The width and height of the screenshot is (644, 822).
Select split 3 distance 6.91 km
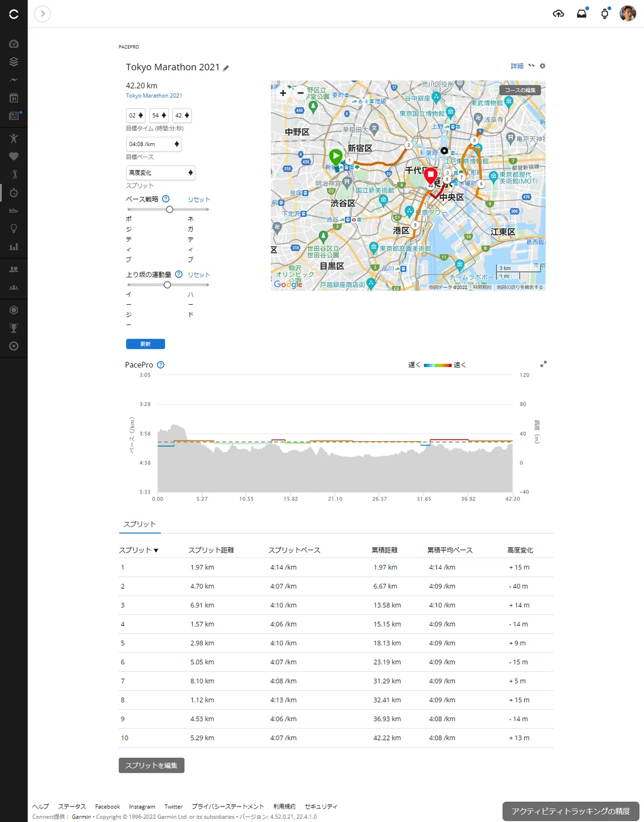pos(202,605)
